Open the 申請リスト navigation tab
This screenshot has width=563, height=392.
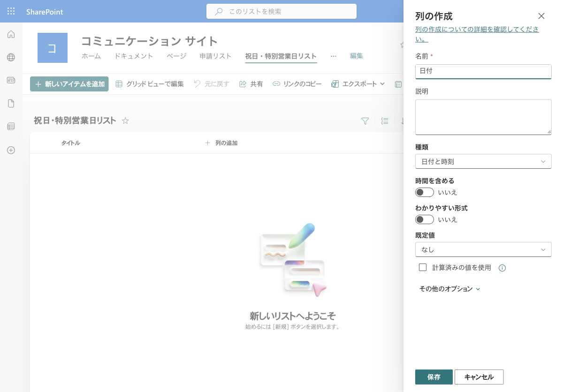[x=216, y=56]
